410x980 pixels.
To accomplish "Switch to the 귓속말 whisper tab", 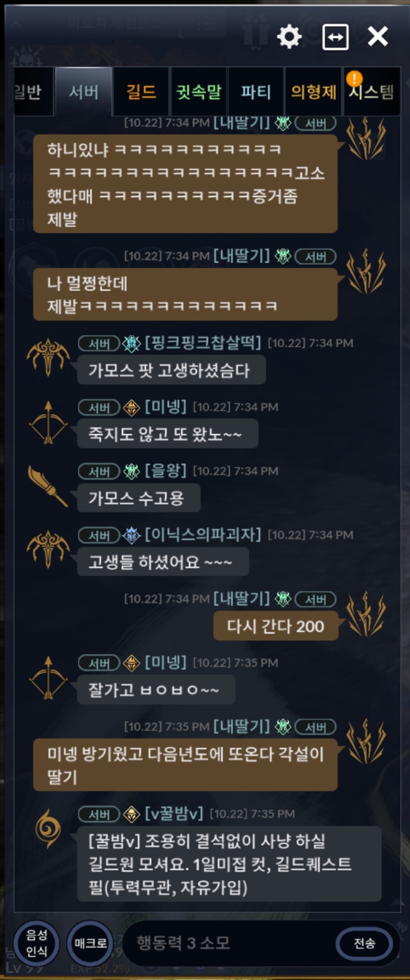I will tap(199, 92).
